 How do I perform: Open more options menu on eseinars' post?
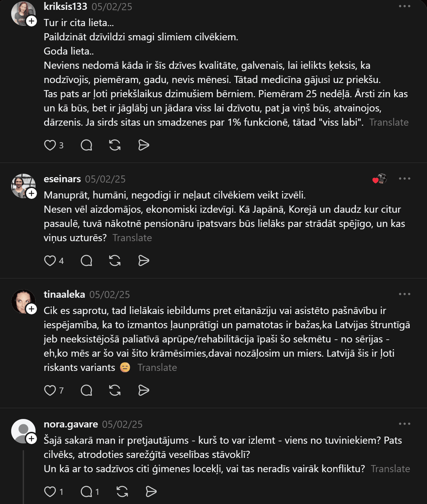(x=404, y=179)
